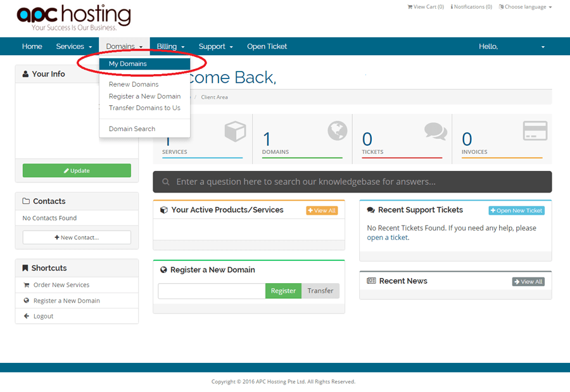Click the Transfer button

point(320,291)
